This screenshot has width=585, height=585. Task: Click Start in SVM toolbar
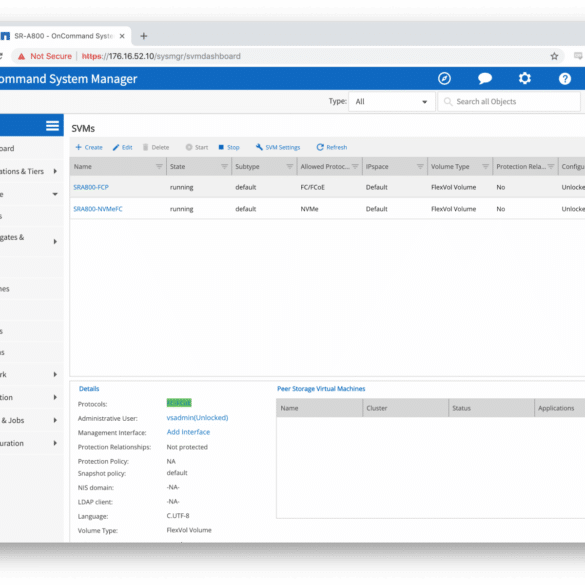197,147
